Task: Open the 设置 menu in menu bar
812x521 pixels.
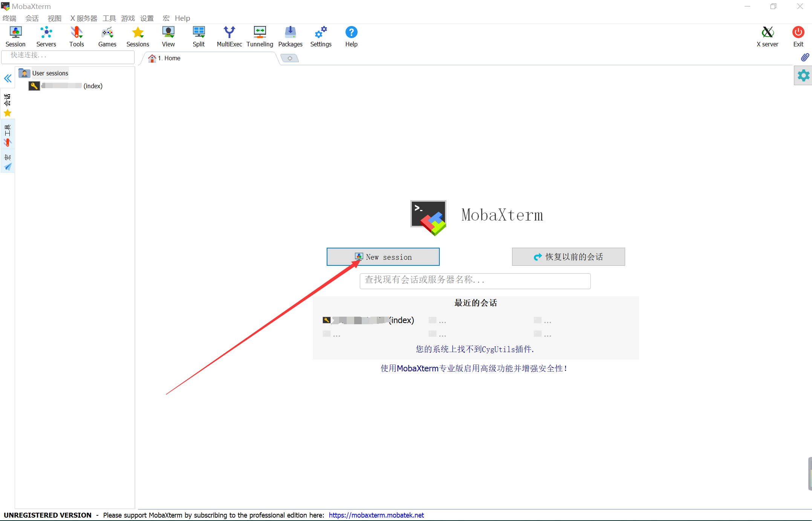Action: [147, 18]
